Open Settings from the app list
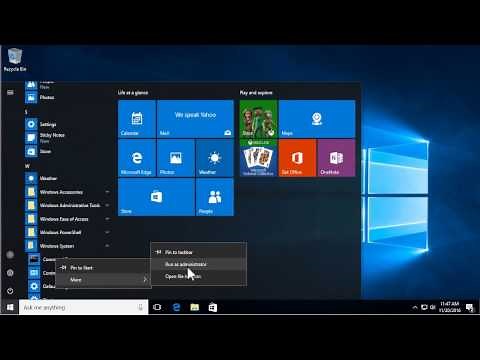480x360 pixels. click(48, 124)
